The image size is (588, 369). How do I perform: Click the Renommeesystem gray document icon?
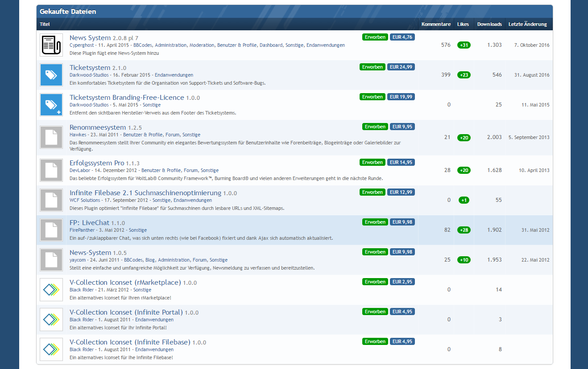51,137
